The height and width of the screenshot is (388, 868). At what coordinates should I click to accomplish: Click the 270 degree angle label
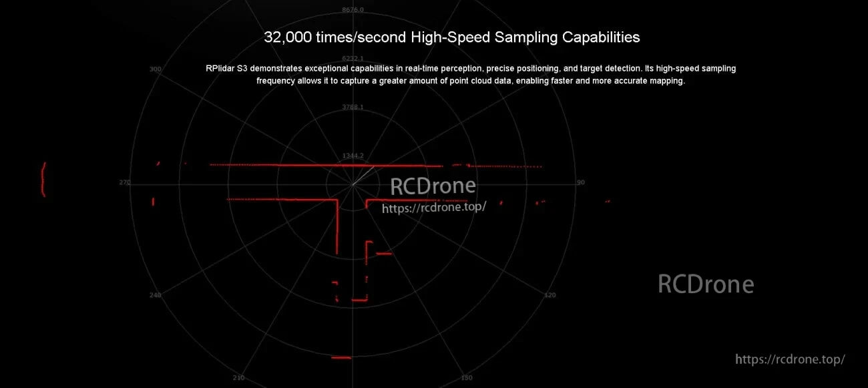point(125,182)
